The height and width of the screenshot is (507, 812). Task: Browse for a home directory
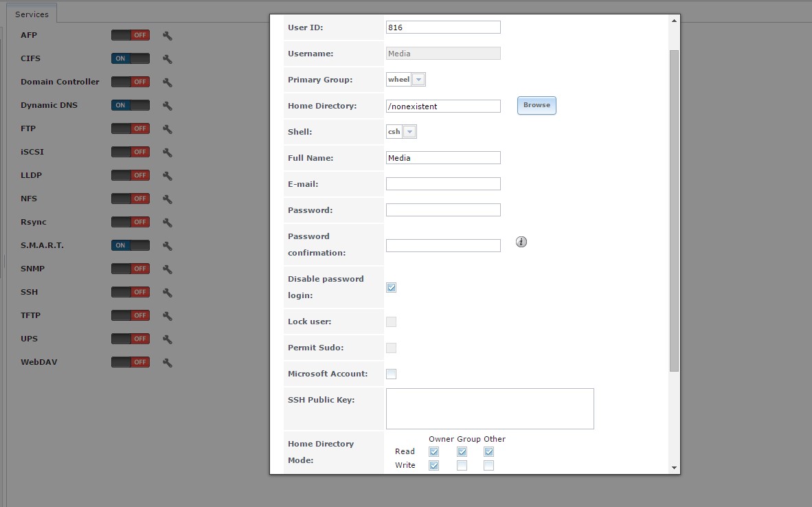click(537, 105)
